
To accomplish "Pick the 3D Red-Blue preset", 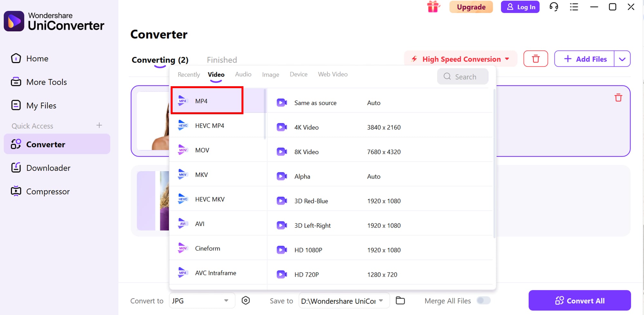I will coord(380,201).
